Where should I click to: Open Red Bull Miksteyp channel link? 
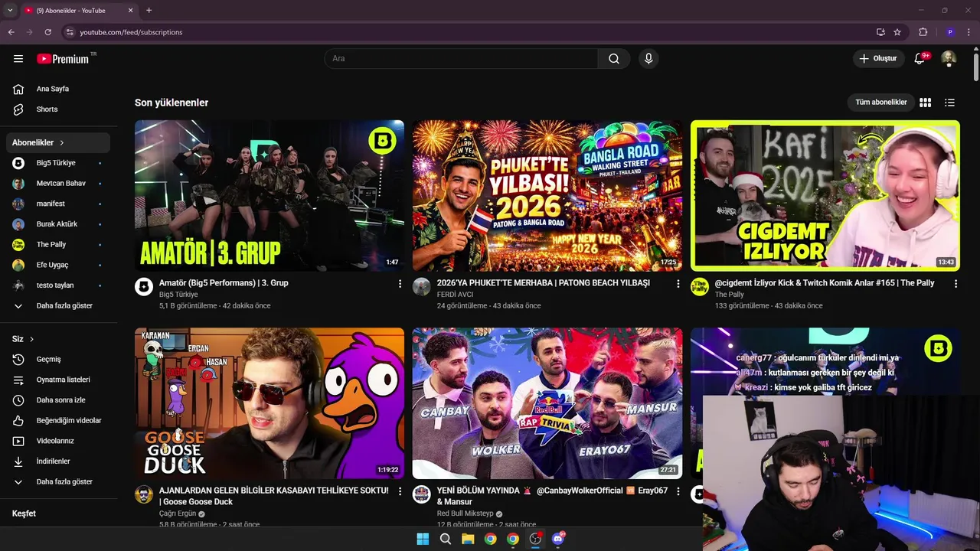466,514
